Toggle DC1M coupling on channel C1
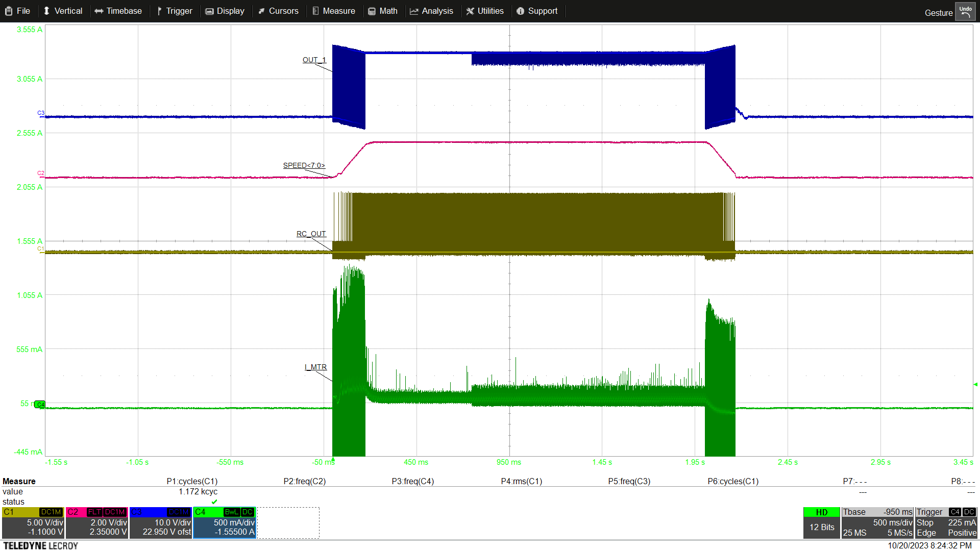The image size is (980, 551). (51, 512)
